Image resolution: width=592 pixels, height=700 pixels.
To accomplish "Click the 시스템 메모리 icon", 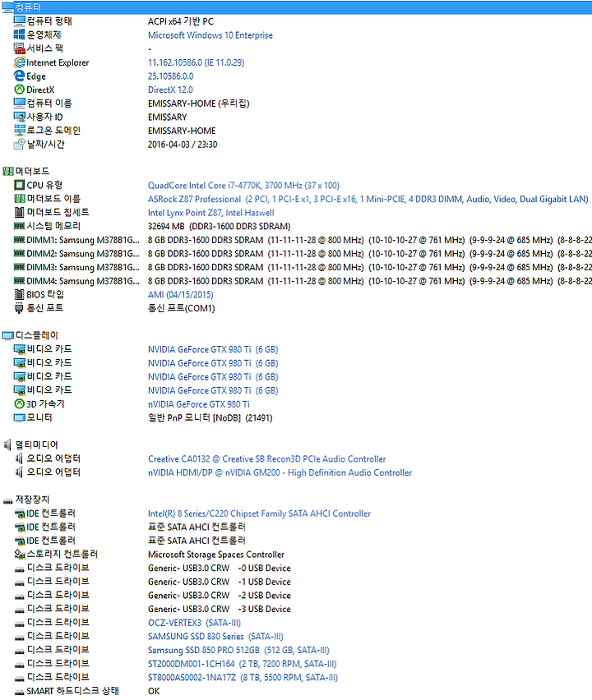I will click(x=19, y=226).
